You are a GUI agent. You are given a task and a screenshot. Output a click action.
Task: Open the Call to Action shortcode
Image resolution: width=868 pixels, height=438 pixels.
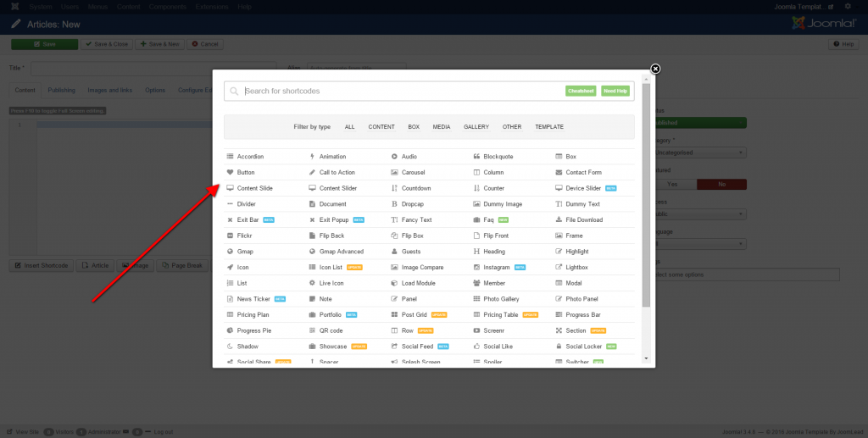(332, 173)
